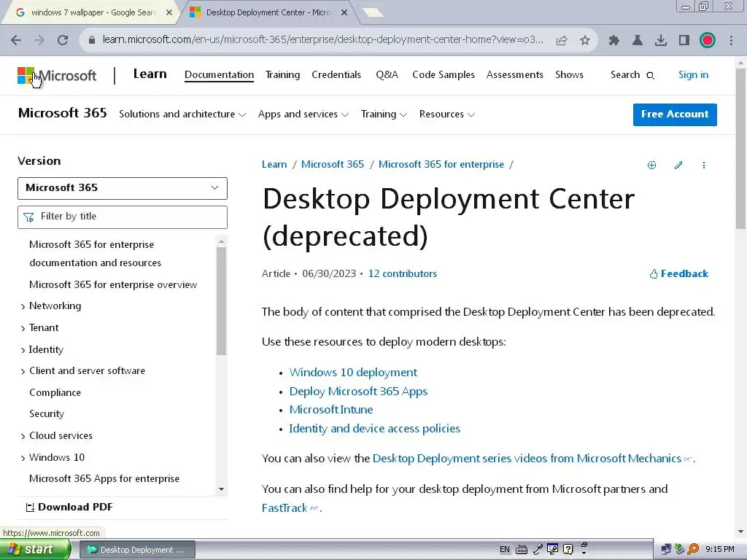Open Apps and services dropdown
This screenshot has height=560, width=747.
[x=303, y=114]
